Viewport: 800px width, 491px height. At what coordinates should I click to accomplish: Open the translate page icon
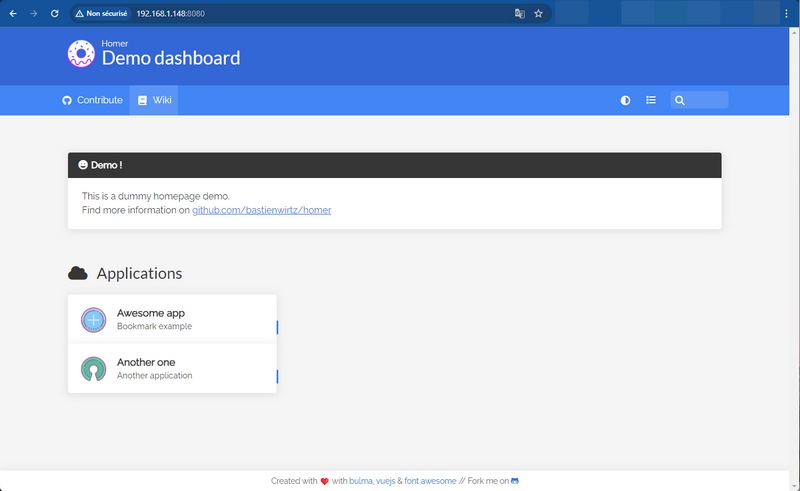(x=519, y=14)
